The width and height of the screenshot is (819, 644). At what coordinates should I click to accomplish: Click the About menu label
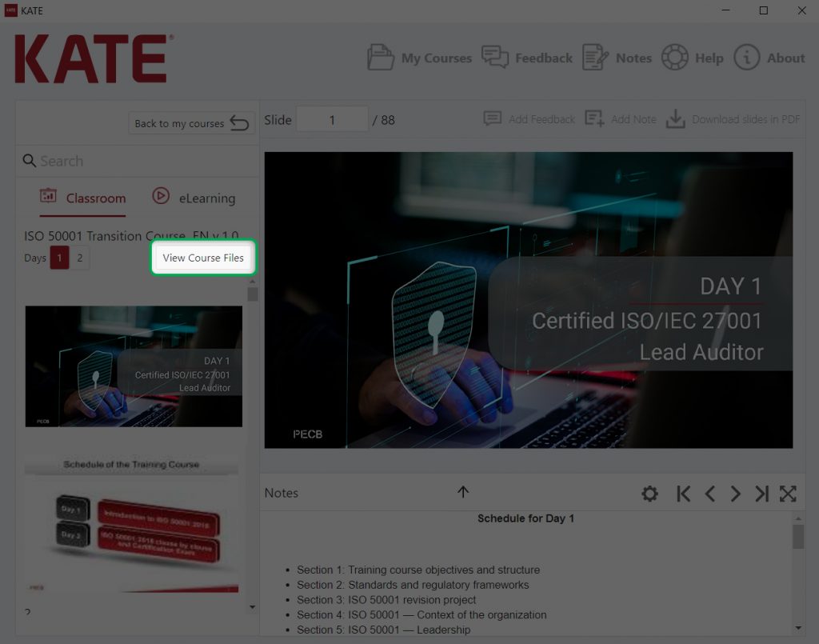click(786, 58)
